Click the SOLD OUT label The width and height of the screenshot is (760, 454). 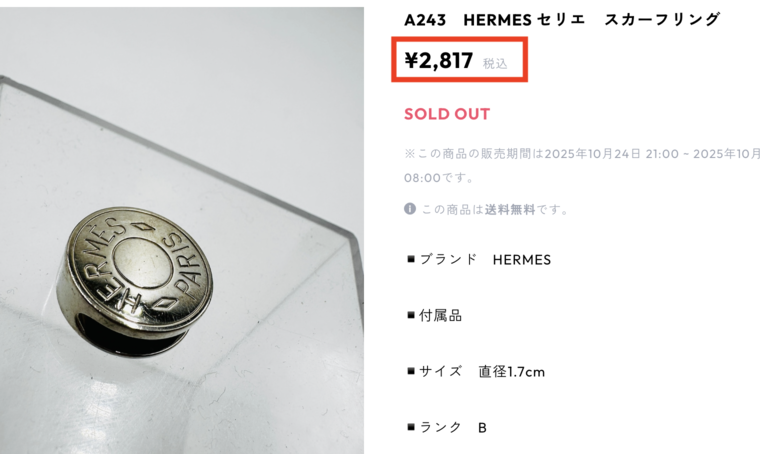(x=447, y=114)
